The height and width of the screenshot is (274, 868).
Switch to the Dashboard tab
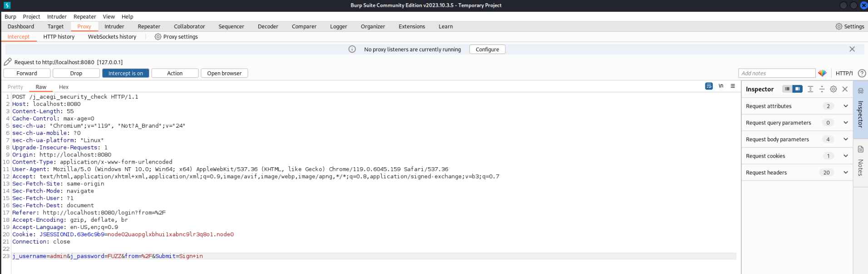click(x=21, y=26)
